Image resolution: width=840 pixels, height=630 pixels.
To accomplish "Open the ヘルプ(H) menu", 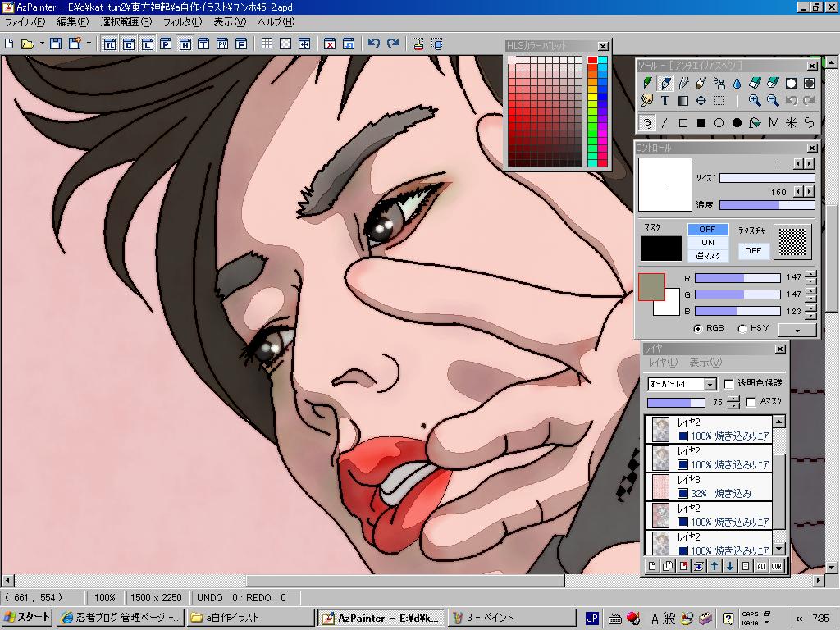I will point(276,22).
